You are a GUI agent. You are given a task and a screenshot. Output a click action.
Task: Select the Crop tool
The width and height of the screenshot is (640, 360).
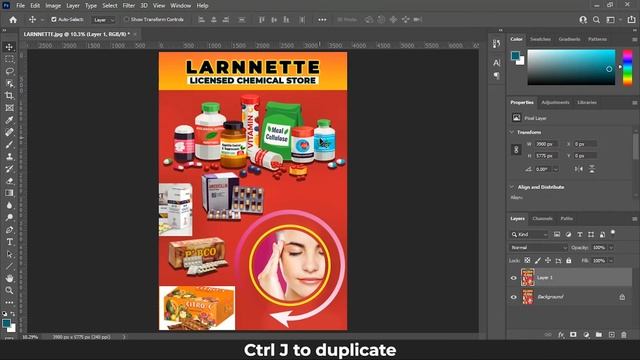coord(9,96)
